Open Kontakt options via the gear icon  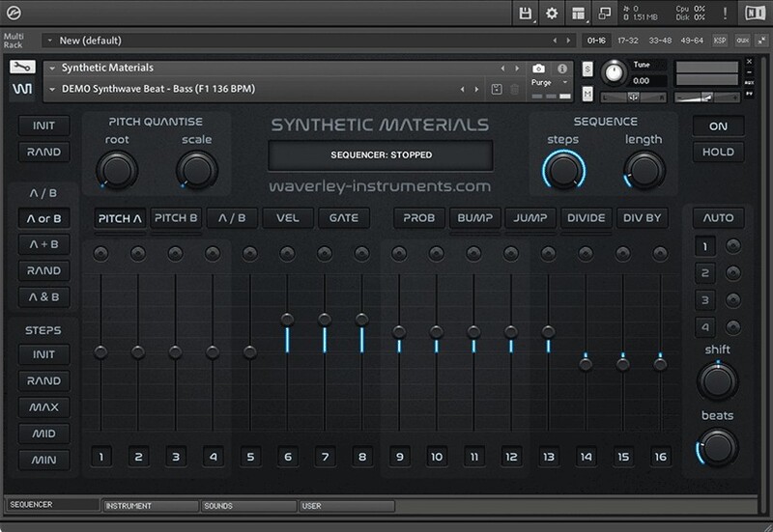(552, 13)
